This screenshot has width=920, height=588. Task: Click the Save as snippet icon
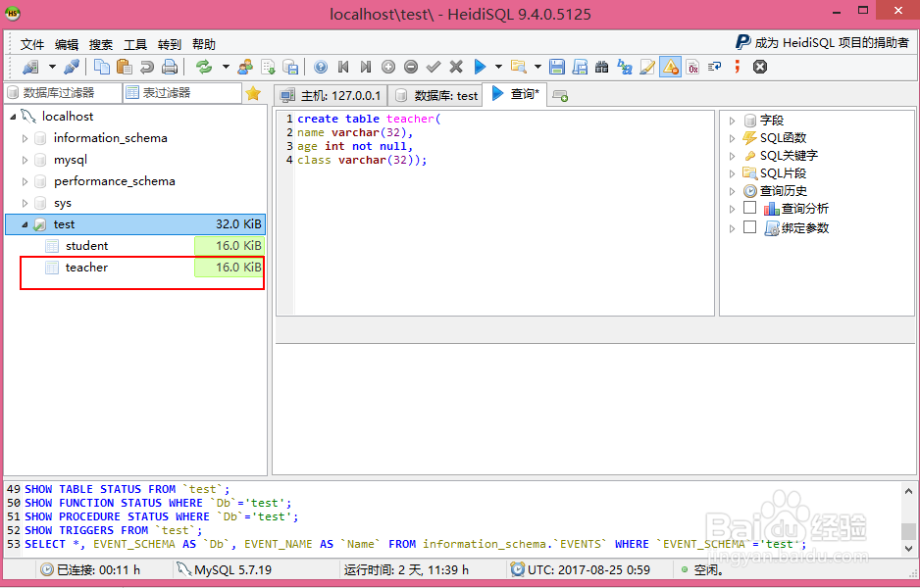(x=580, y=67)
